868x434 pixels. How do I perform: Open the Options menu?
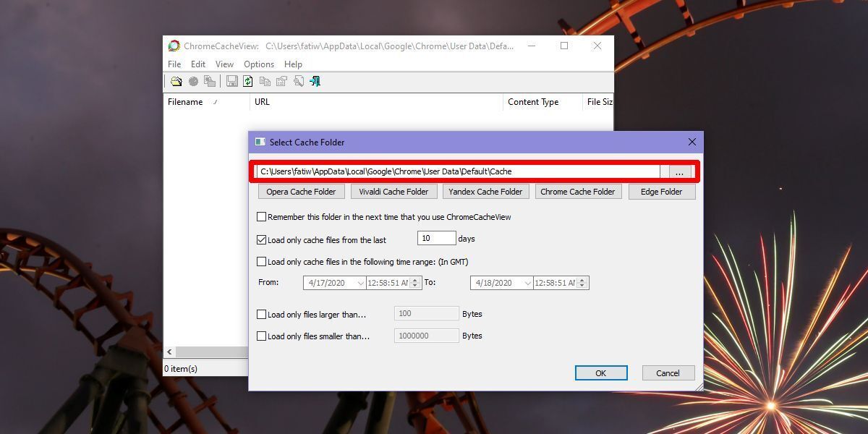258,64
